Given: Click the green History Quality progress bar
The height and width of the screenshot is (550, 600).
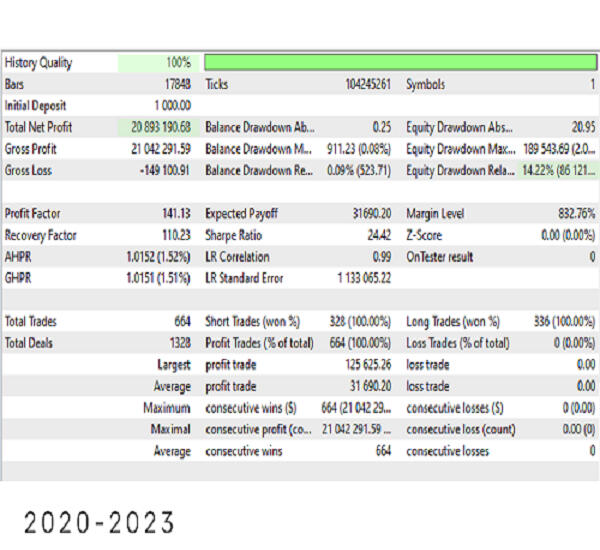Looking at the screenshot, I should click(398, 63).
